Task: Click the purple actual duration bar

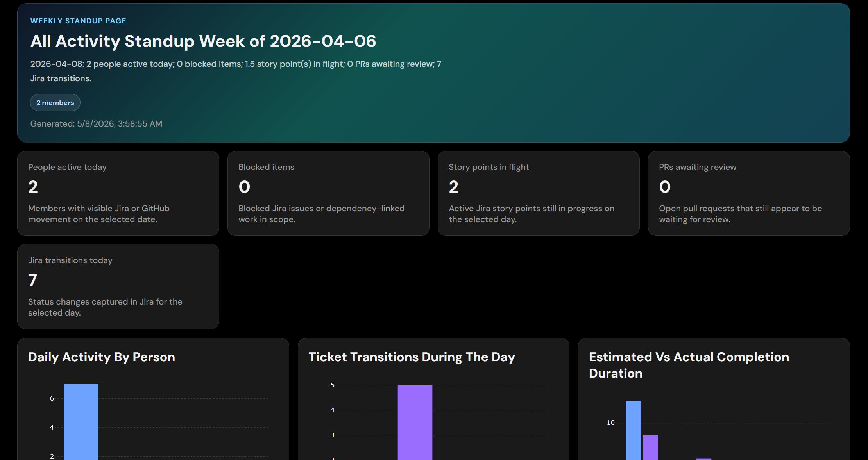Action: [x=651, y=448]
